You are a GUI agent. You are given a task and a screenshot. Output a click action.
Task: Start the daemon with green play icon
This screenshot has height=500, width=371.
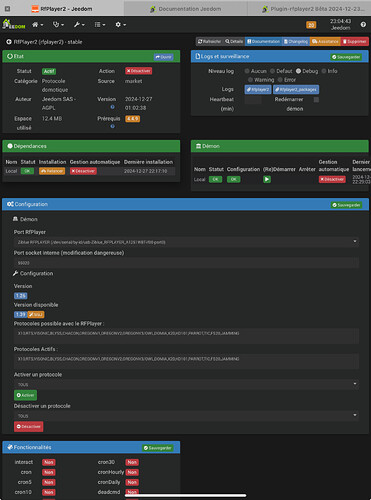pos(267,179)
